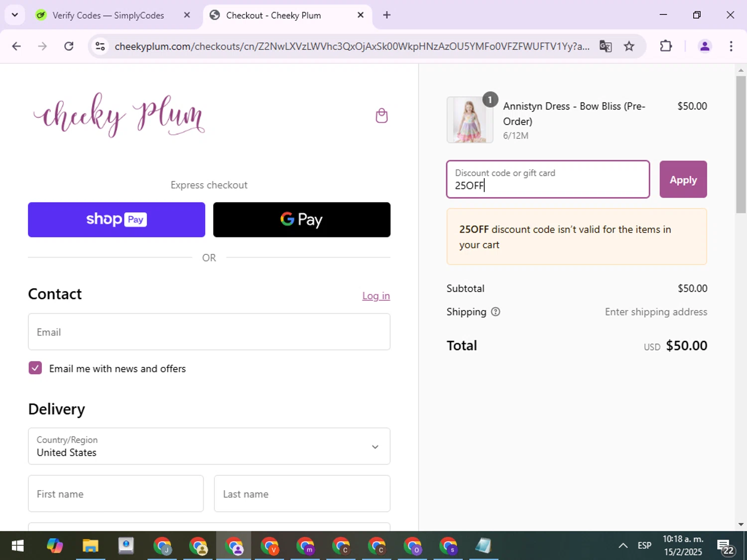Open File Explorer from the taskbar
Viewport: 747px width, 560px height.
tap(90, 546)
